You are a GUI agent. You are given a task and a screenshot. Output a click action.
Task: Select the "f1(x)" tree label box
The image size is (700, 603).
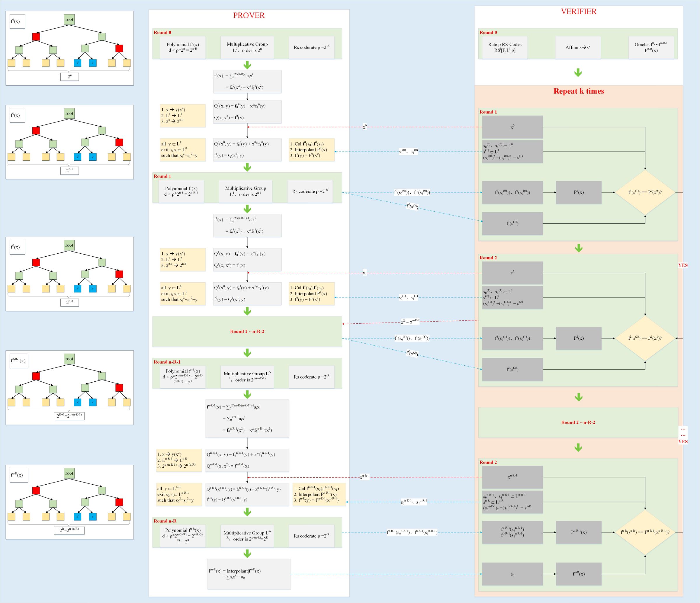coord(17,115)
